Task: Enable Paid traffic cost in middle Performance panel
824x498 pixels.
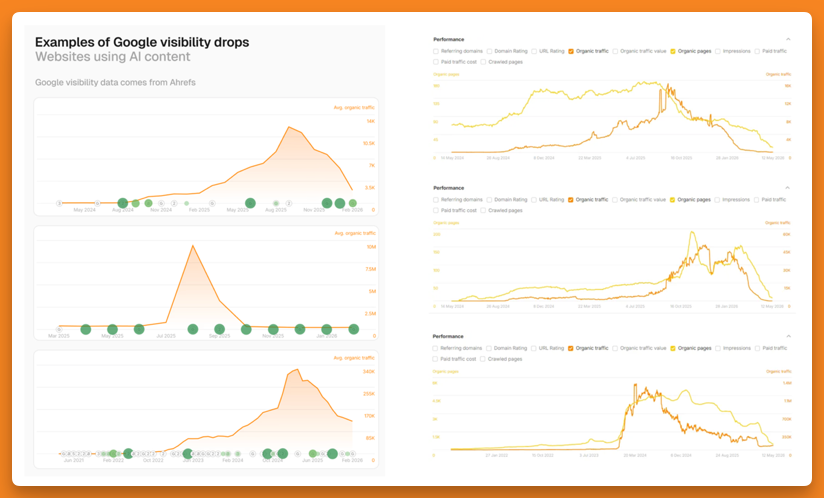Action: coord(436,211)
